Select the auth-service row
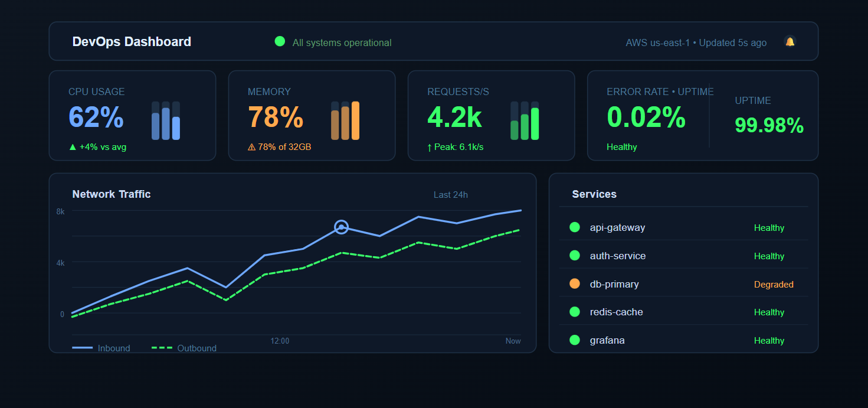This screenshot has height=408, width=868. coord(683,256)
